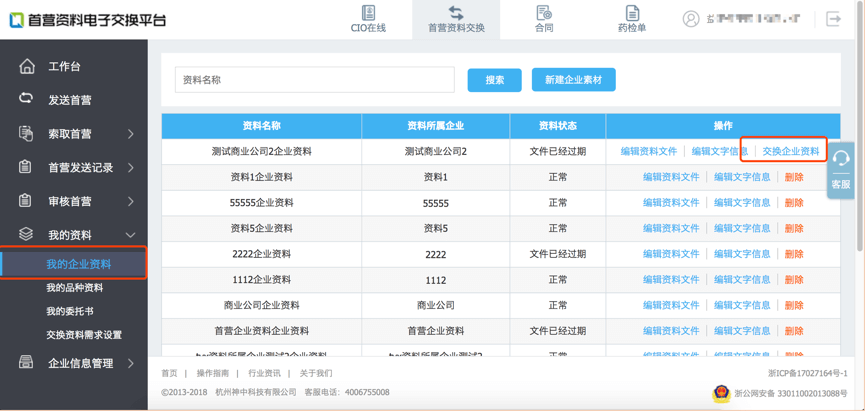The height and width of the screenshot is (411, 865).
Task: Click 操作指南 footer link
Action: 212,373
